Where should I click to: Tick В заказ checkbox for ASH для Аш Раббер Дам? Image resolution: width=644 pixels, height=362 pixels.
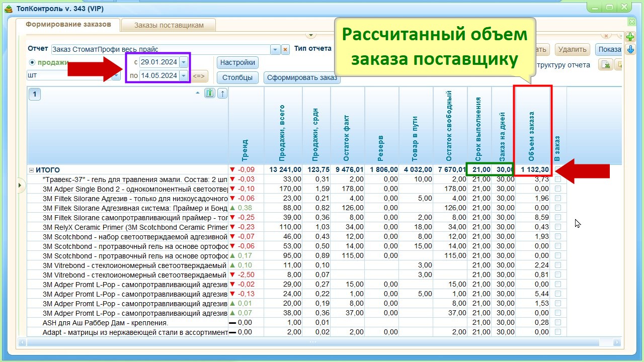pyautogui.click(x=557, y=322)
